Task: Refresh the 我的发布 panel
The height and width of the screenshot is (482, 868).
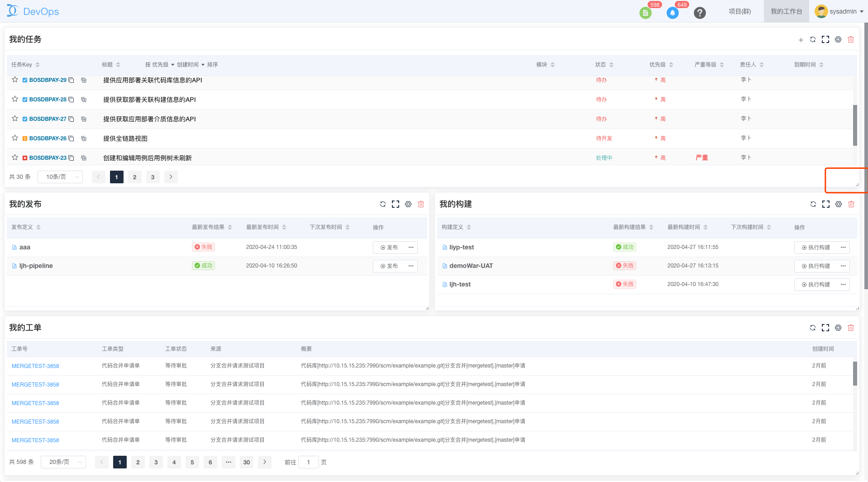Action: point(383,204)
